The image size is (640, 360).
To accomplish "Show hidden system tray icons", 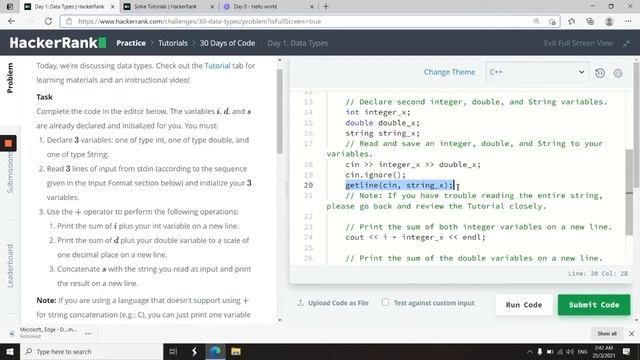I will pos(529,351).
